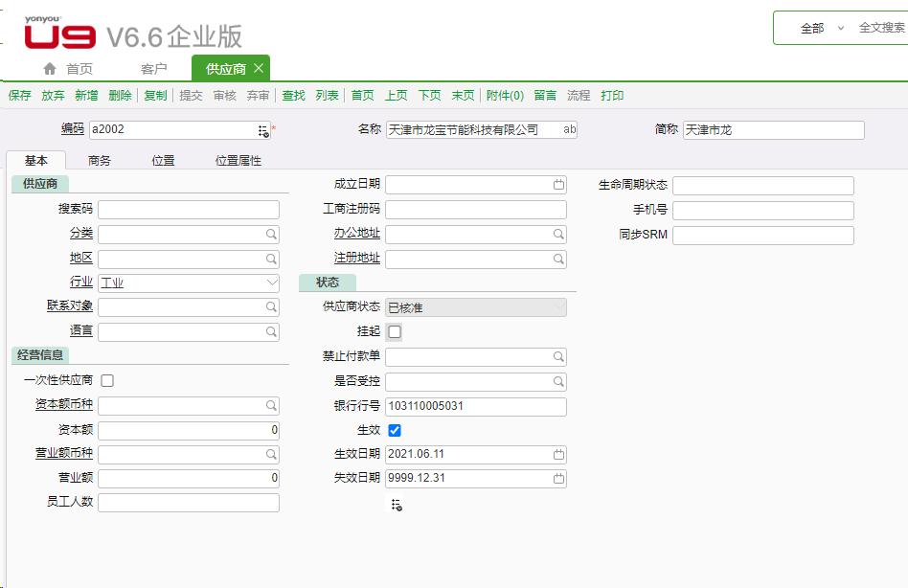Viewport: 908px width, 588px height.
Task: Click the reference icon below 失效日期
Action: (x=397, y=503)
